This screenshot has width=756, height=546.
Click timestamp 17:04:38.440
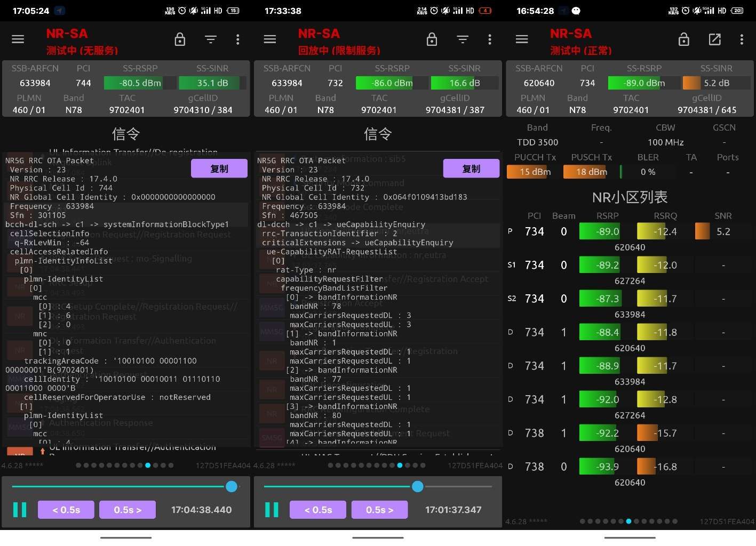click(201, 510)
